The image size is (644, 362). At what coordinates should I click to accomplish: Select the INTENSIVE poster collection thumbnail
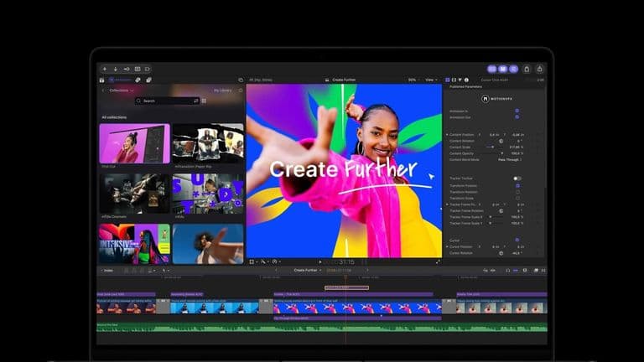point(135,244)
